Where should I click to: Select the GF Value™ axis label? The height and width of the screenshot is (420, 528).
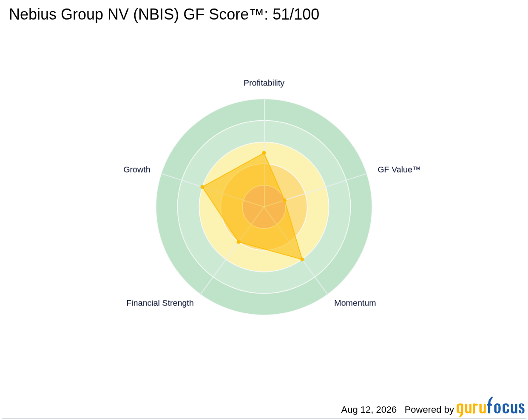pyautogui.click(x=399, y=170)
